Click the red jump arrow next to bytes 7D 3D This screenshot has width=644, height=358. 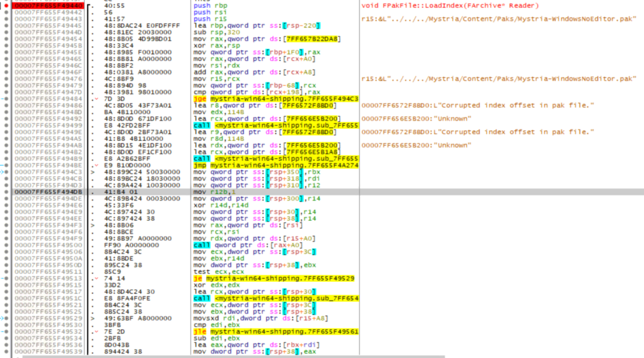coord(97,99)
